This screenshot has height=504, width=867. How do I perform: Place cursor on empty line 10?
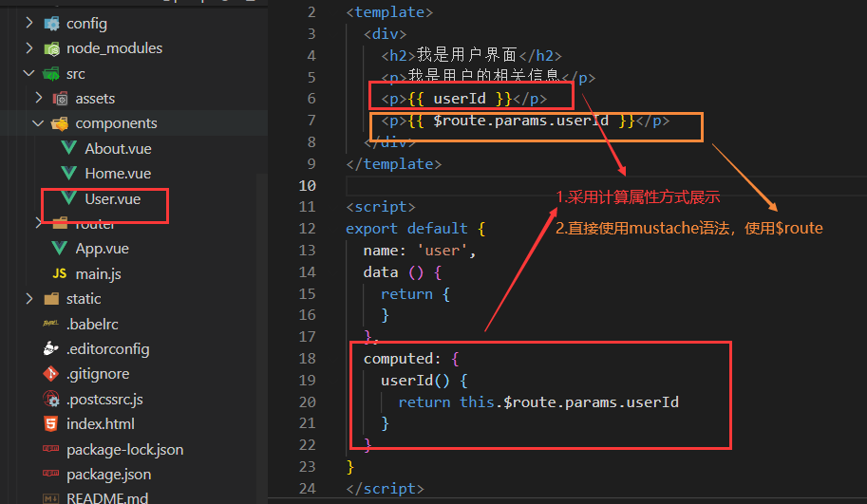[606, 186]
